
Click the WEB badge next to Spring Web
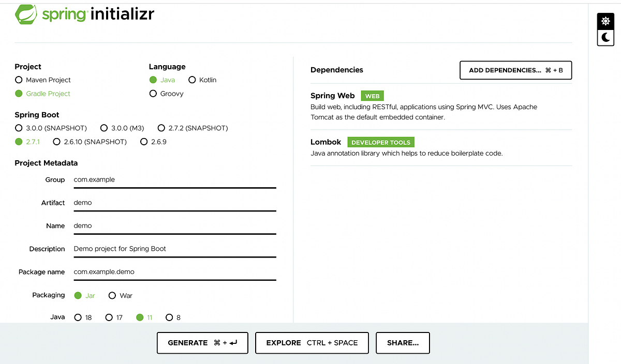tap(372, 96)
